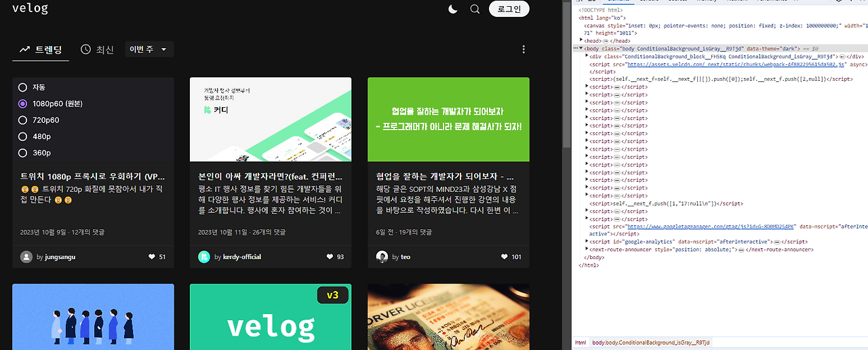This screenshot has width=868, height=350.
Task: Open the 이번 주 period dropdown
Action: pyautogui.click(x=149, y=50)
